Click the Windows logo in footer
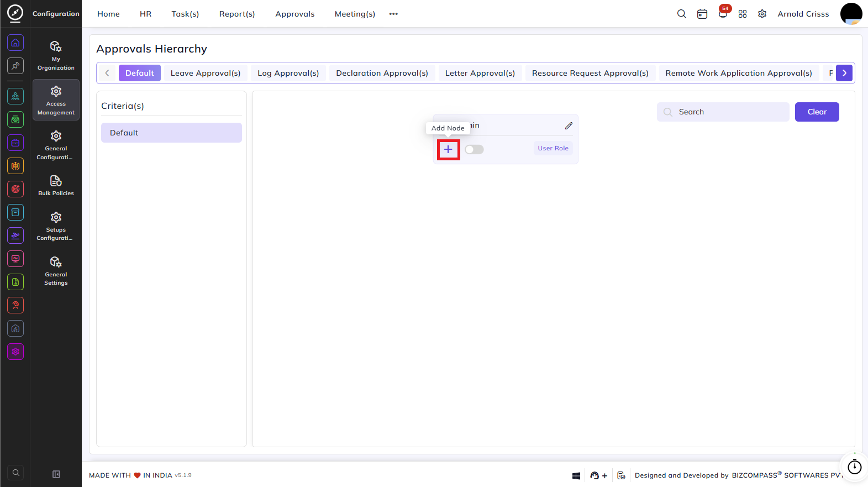 coord(576,475)
